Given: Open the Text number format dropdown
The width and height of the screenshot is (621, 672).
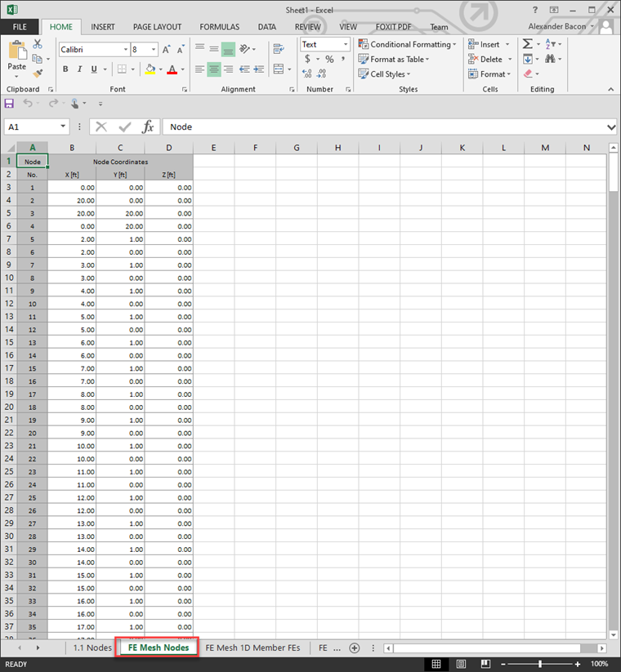Looking at the screenshot, I should tap(346, 44).
